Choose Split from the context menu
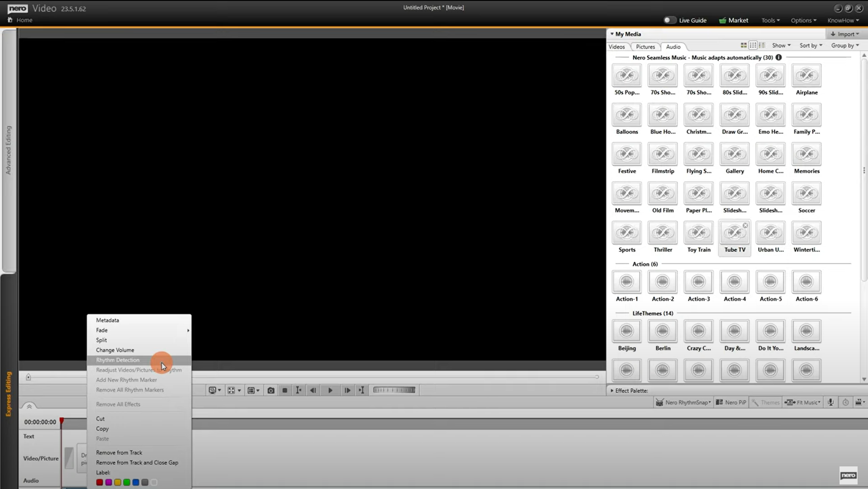The image size is (868, 489). [139, 340]
